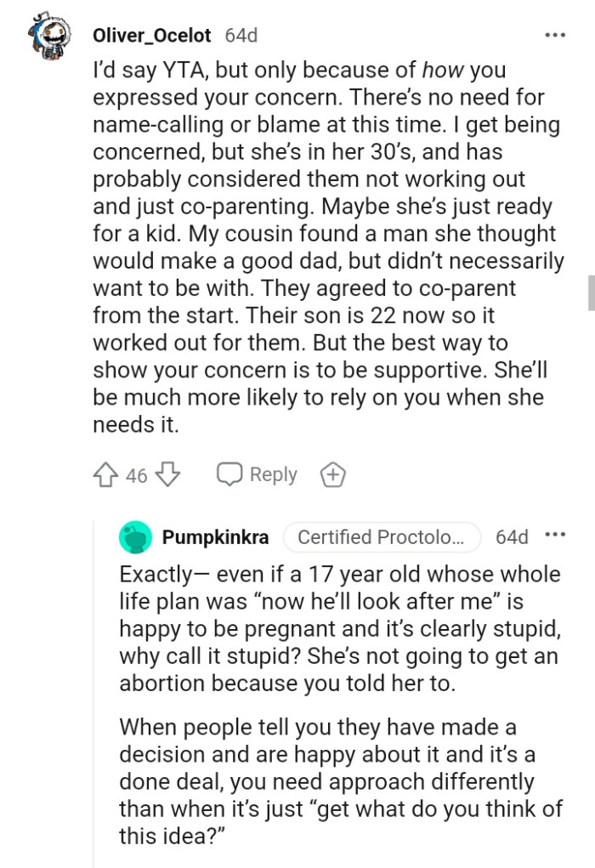The width and height of the screenshot is (595, 868).
Task: Open the reply speech bubble icon
Action: (x=228, y=474)
